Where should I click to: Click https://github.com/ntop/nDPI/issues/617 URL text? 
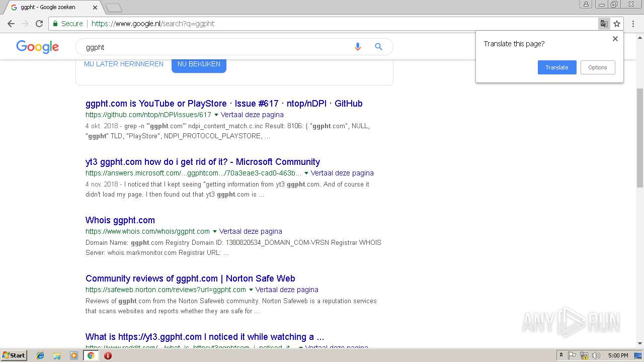[x=148, y=115]
